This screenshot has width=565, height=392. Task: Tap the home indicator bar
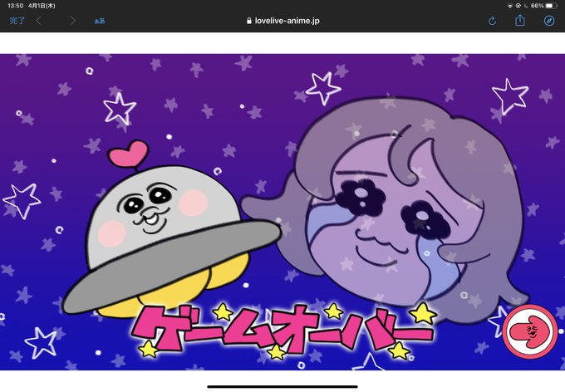[x=282, y=387]
